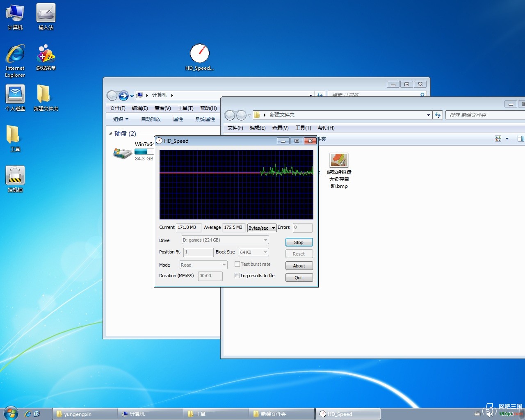Open the Mode Read dropdown
This screenshot has height=420, width=525.
point(203,265)
